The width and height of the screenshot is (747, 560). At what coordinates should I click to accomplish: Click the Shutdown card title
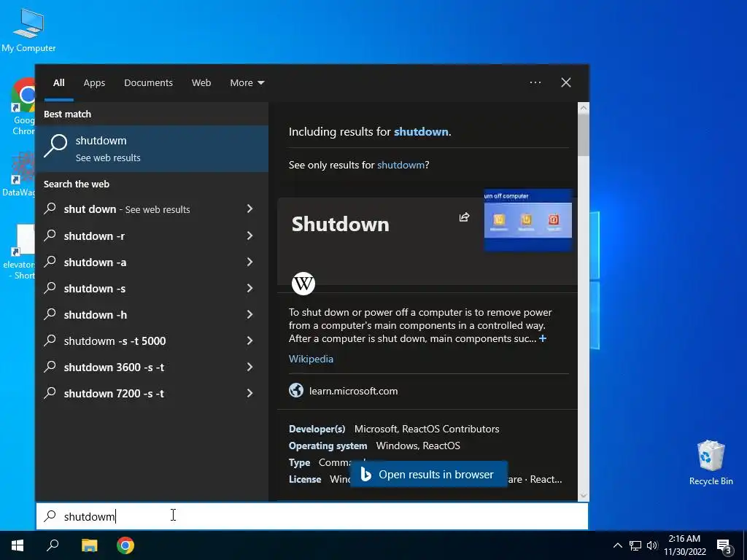coord(340,225)
